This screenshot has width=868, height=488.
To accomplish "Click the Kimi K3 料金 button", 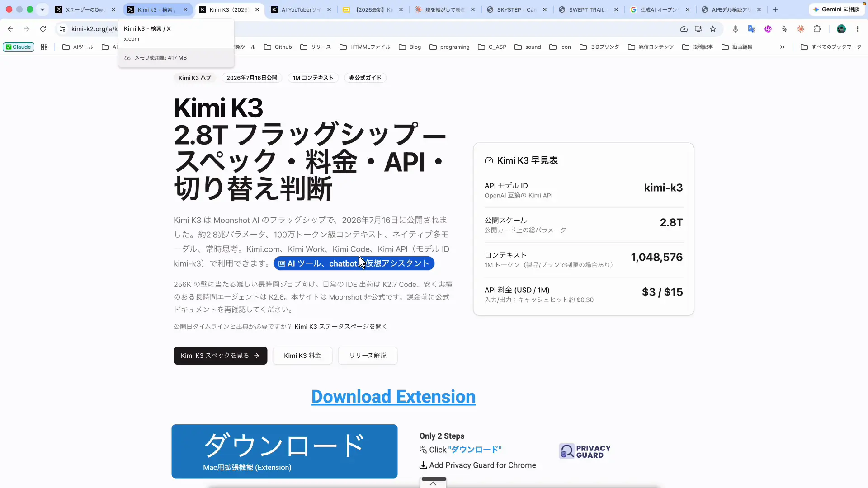I will click(302, 356).
